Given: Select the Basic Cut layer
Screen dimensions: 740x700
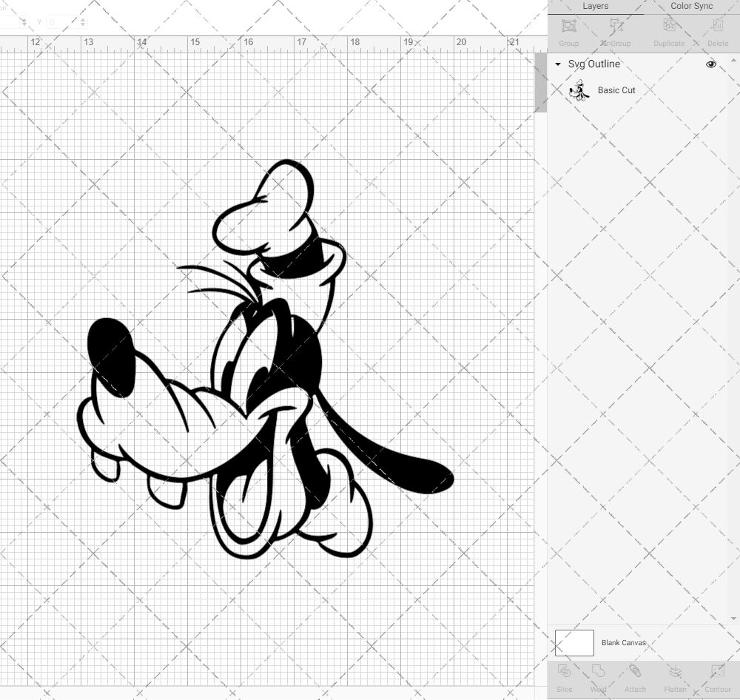Looking at the screenshot, I should click(x=616, y=90).
